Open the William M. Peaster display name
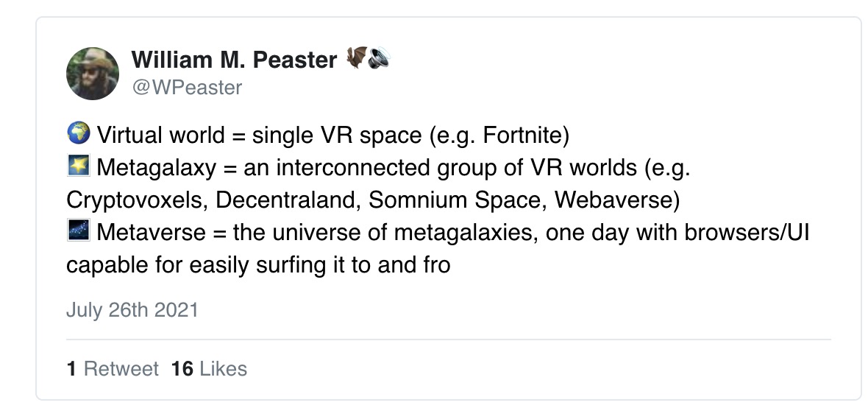This screenshot has width=868, height=408. [234, 60]
